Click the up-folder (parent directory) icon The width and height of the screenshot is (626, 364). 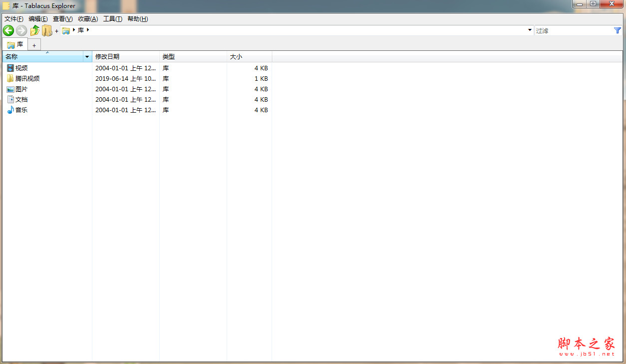[x=34, y=30]
